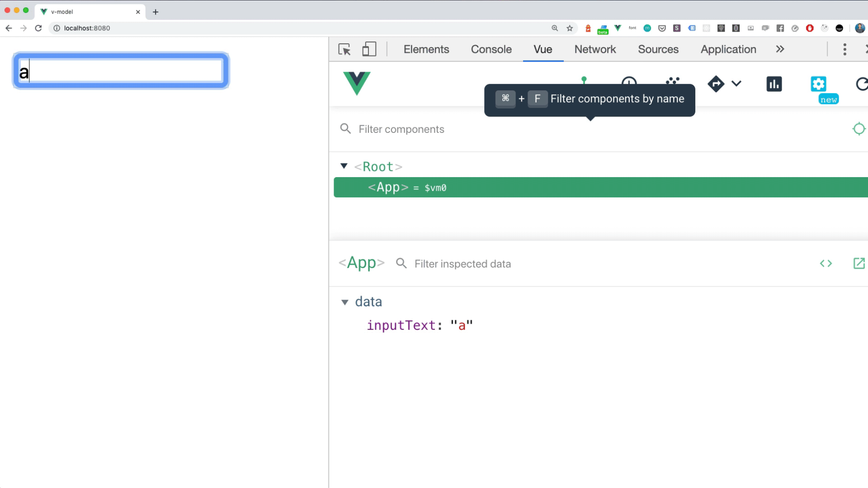Open the Vue devtools Settings gear

coord(818,84)
